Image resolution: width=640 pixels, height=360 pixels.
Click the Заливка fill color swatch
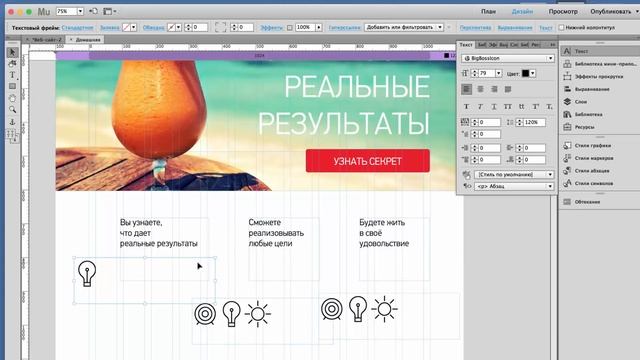coord(127,28)
